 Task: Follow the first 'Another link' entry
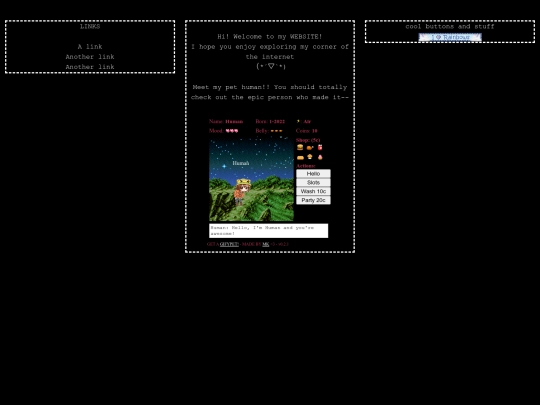click(90, 56)
